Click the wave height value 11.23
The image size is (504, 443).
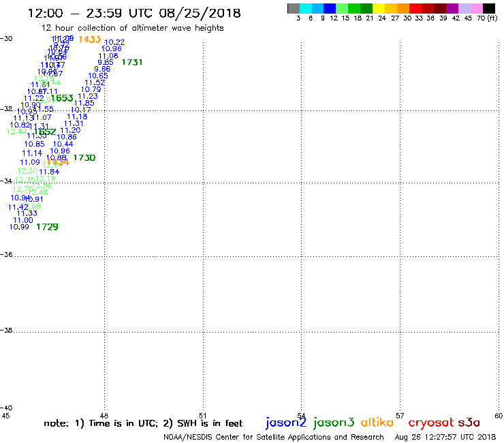(88, 96)
